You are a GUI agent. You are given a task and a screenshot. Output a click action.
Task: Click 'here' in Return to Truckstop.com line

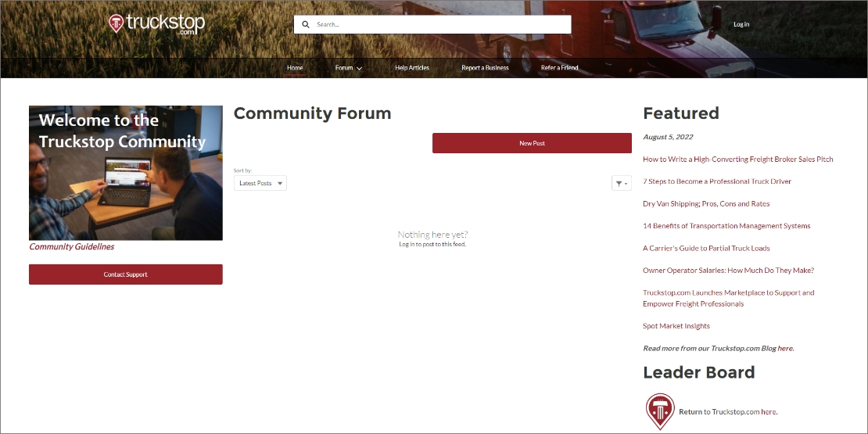tap(769, 412)
